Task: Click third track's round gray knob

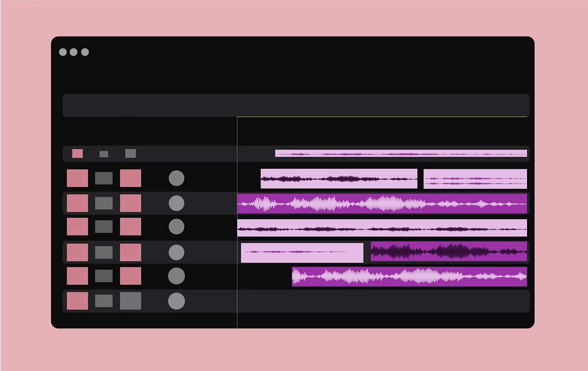Action: pos(176,227)
